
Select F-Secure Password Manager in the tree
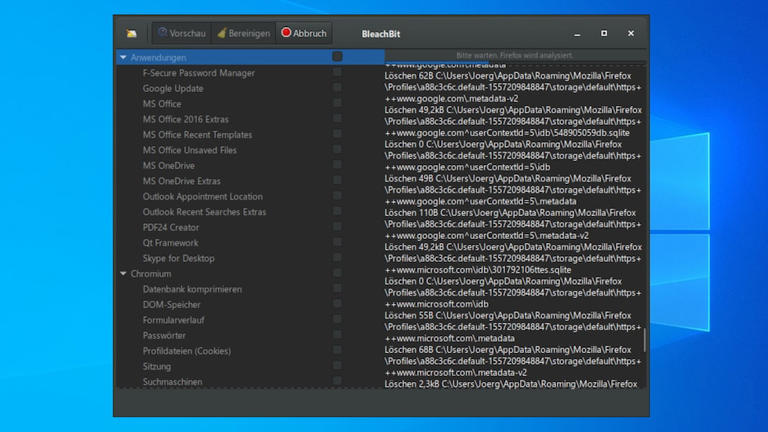click(x=198, y=73)
